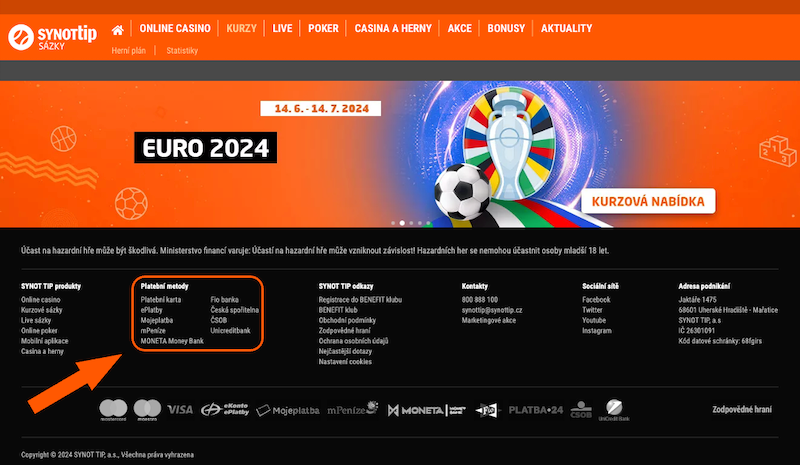This screenshot has height=465, width=800.
Task: Click the PLATBA 24 logo
Action: 536,410
